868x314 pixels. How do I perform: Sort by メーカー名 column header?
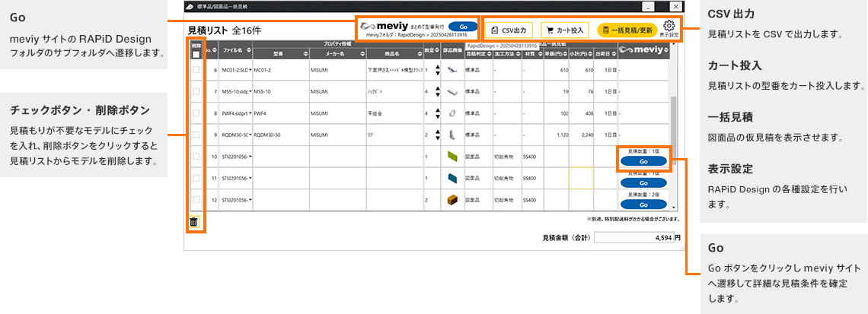point(333,54)
